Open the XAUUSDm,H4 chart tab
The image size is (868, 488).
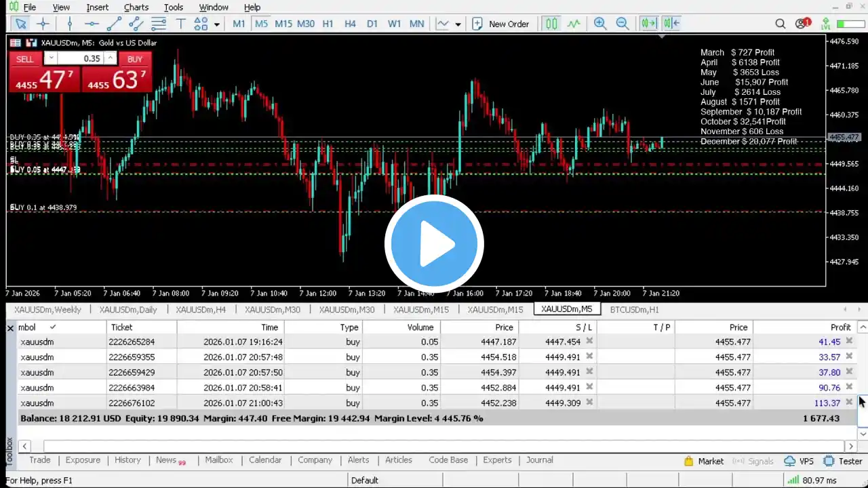(x=201, y=310)
